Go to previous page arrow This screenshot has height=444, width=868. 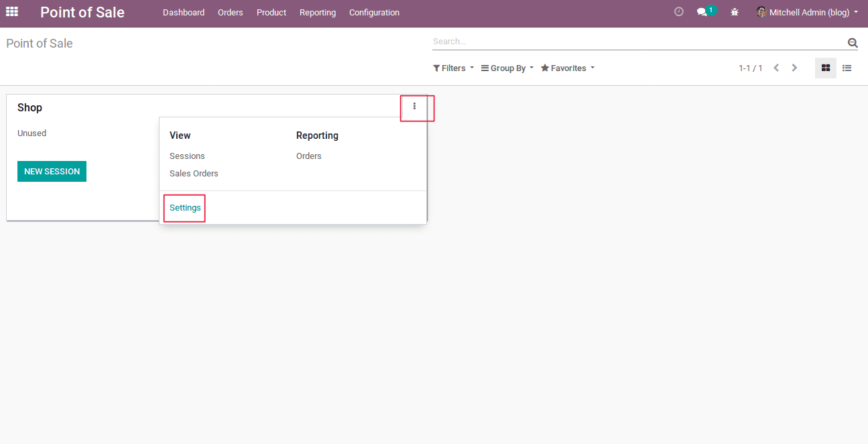click(x=776, y=68)
